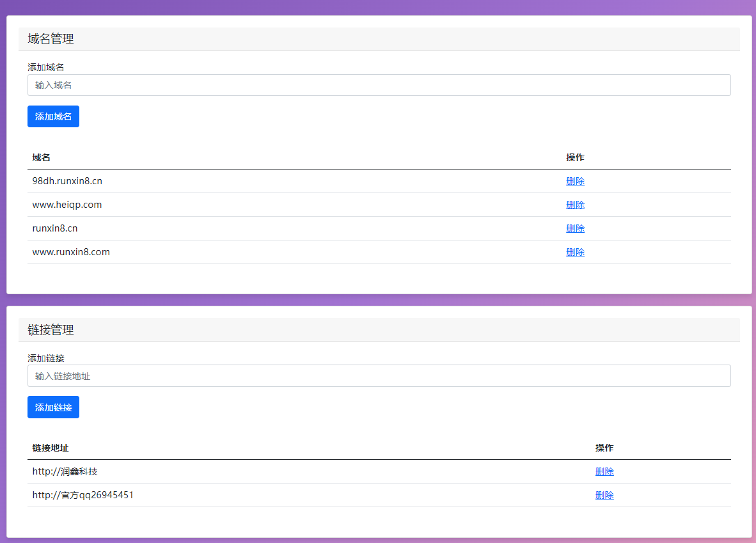Delete the http://润鑫科技 link
The image size is (756, 543).
(604, 471)
